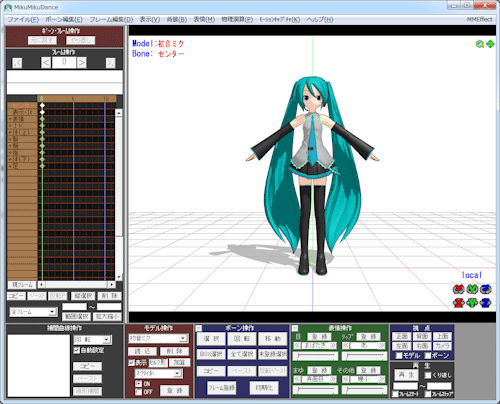
Task: Adjust the リップ あ morph slider
Action: point(364,356)
